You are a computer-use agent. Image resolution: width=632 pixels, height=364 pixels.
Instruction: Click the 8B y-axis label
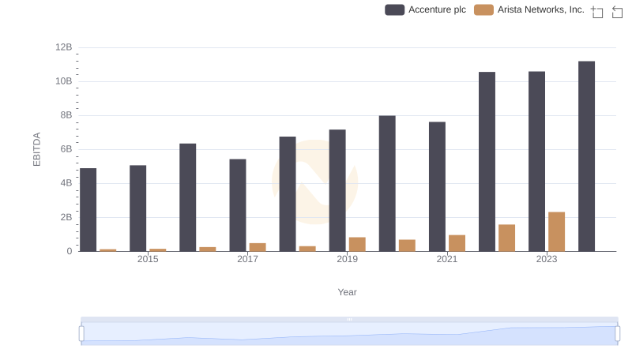point(66,115)
